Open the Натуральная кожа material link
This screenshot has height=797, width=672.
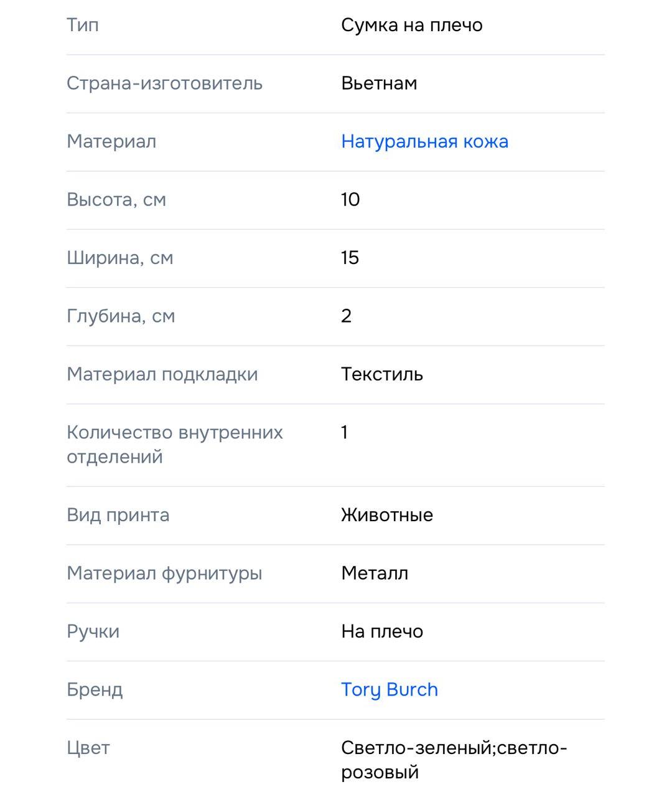(424, 142)
